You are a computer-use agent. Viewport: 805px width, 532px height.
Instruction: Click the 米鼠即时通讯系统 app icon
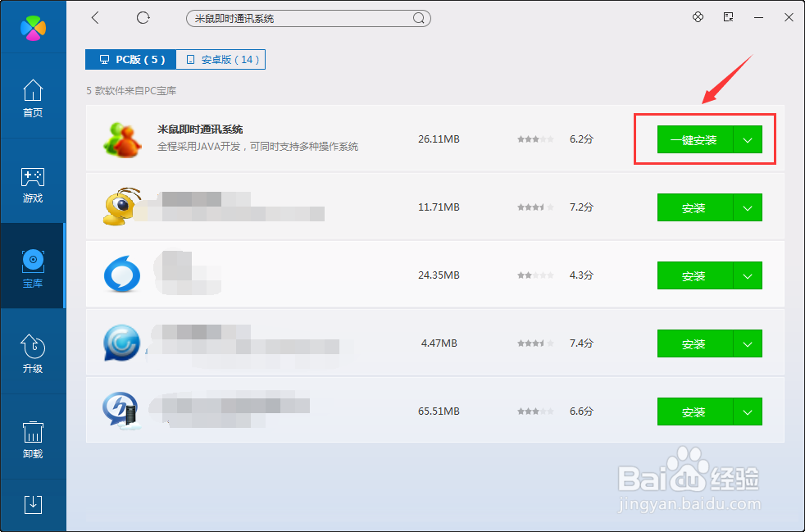122,139
